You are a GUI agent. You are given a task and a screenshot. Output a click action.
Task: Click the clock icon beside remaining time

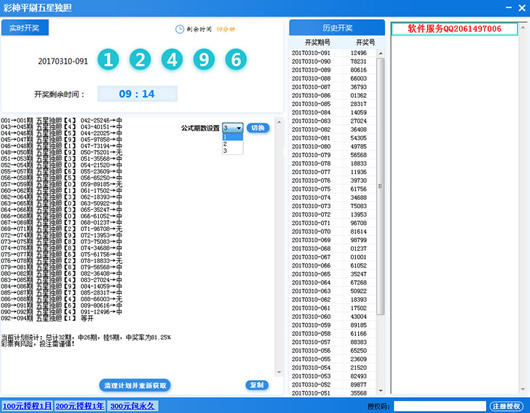(x=179, y=29)
